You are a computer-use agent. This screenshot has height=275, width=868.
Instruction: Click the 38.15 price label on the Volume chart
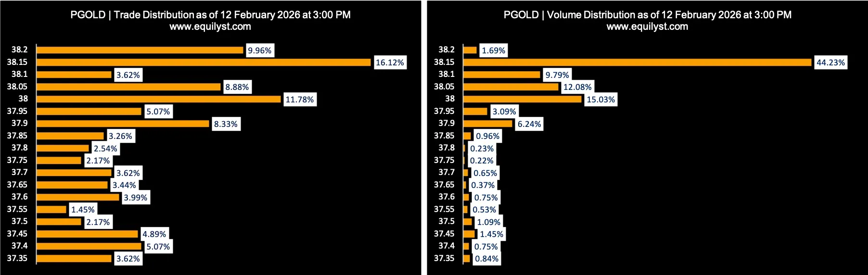coord(444,62)
